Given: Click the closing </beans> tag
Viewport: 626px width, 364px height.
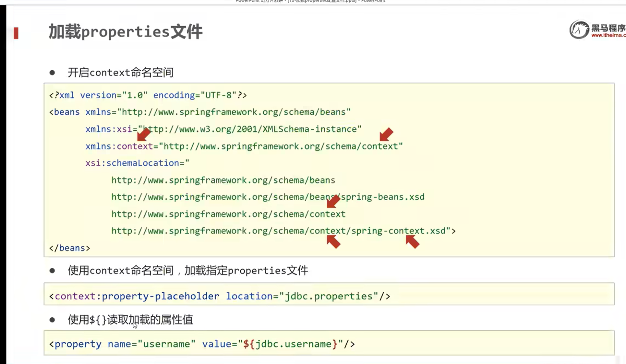Looking at the screenshot, I should pyautogui.click(x=70, y=248).
